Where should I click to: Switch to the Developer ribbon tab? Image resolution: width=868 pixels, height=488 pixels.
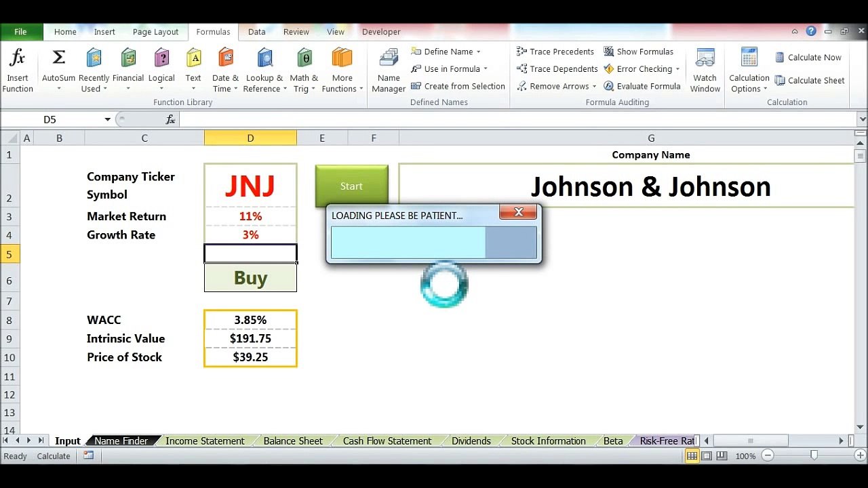tap(381, 32)
